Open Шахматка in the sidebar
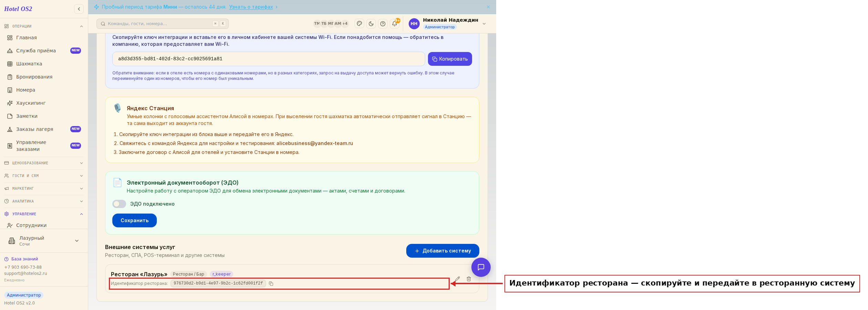The height and width of the screenshot is (310, 868). coord(44,64)
